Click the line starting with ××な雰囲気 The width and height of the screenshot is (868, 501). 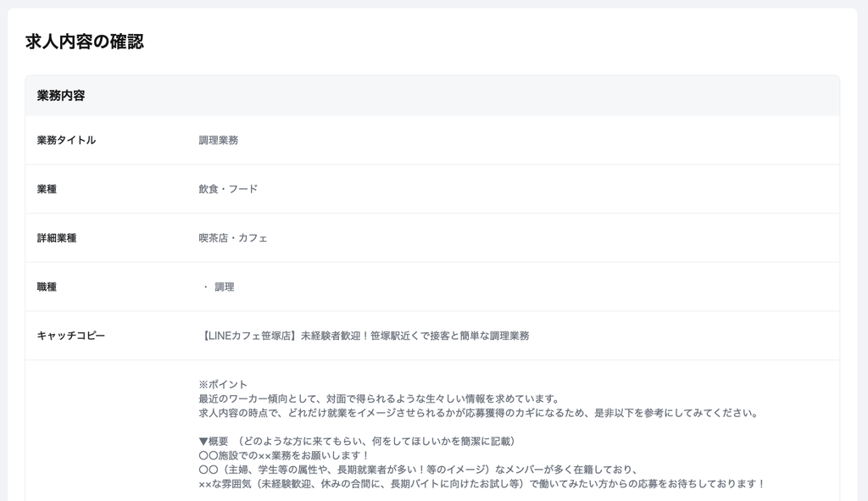481,484
